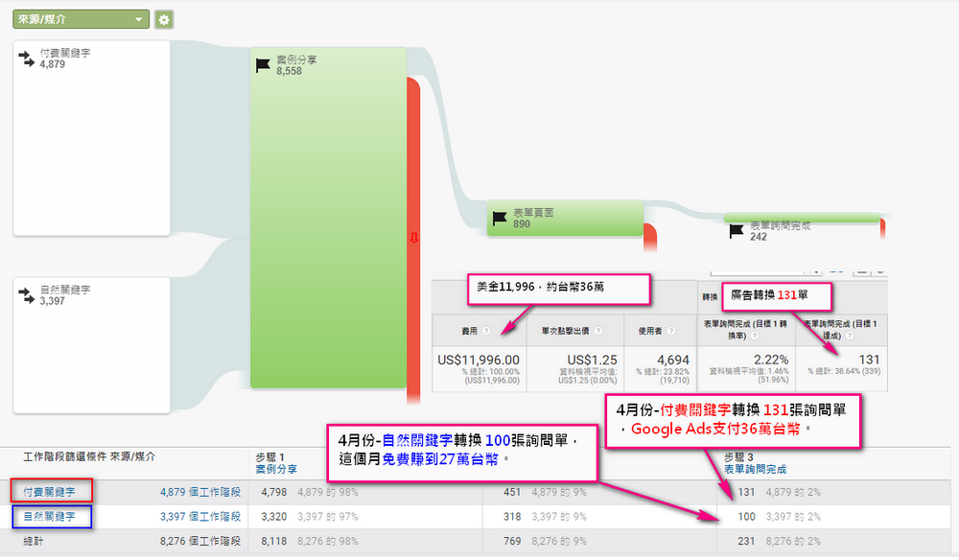Click the 4,694 users value
Image resolution: width=959 pixels, height=560 pixels.
tap(673, 361)
